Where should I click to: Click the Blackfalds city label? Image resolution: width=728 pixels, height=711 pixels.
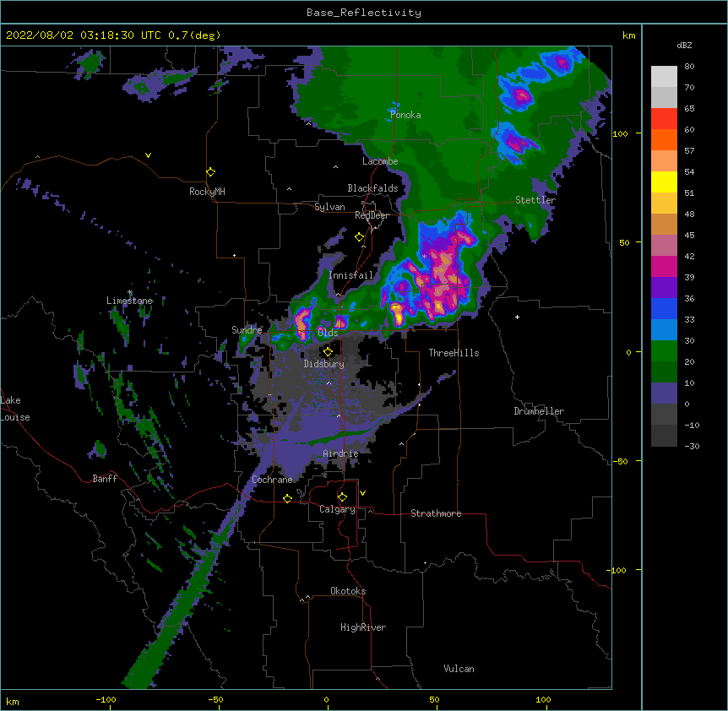[x=372, y=188]
